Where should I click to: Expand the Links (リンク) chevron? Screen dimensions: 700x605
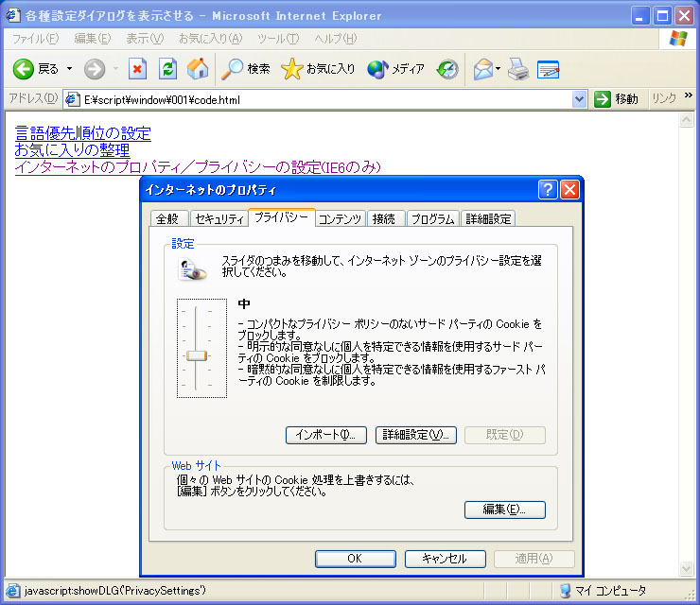pyautogui.click(x=688, y=95)
